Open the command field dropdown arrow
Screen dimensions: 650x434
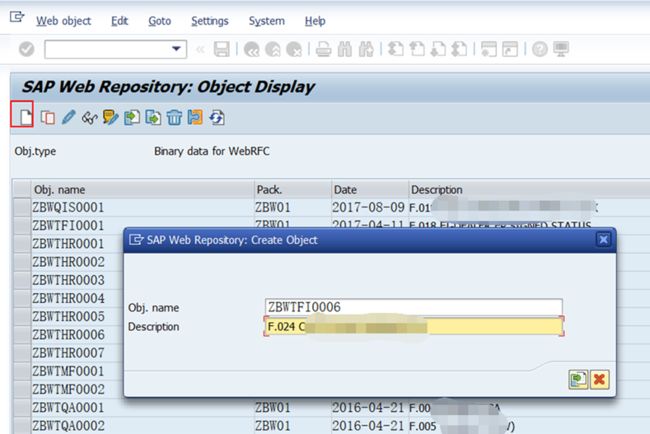(177, 49)
